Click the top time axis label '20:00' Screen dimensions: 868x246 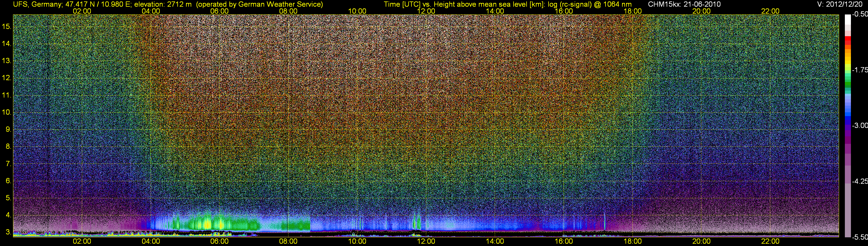(702, 11)
